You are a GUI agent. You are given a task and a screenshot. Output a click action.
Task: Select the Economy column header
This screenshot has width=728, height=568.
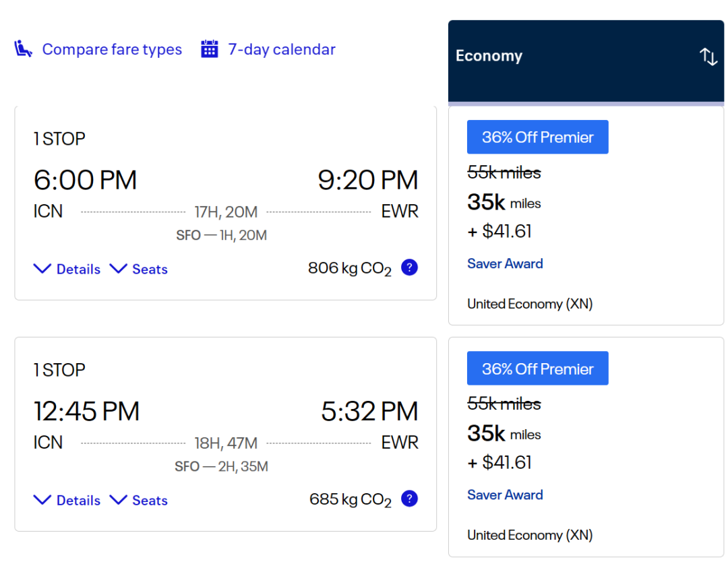(x=586, y=61)
